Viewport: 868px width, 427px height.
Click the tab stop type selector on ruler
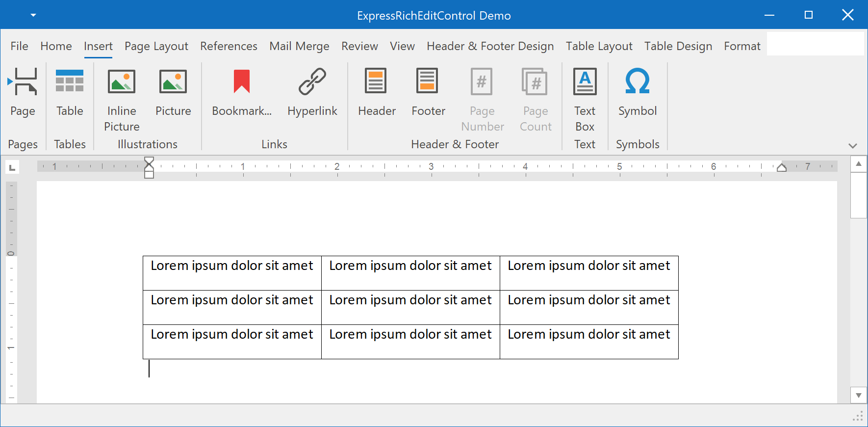(12, 168)
